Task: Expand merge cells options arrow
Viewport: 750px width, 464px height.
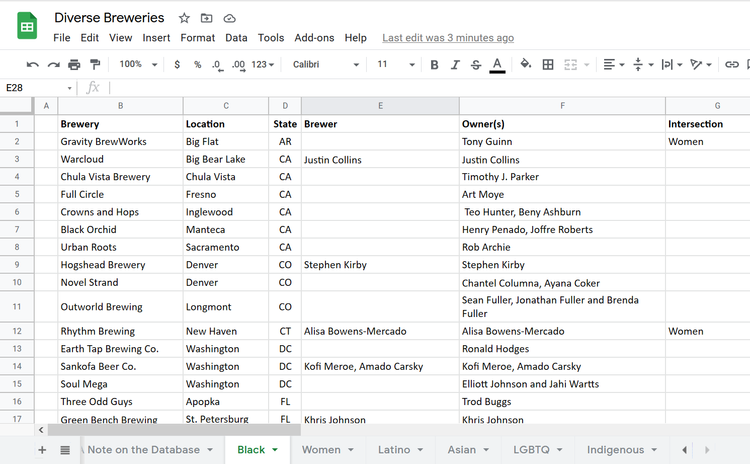Action: (587, 65)
